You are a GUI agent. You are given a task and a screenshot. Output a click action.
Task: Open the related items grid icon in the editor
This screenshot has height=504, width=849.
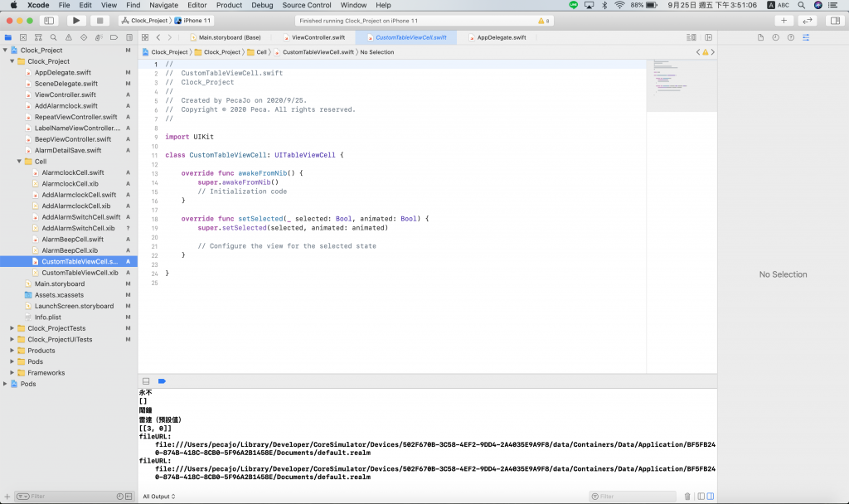tap(145, 37)
